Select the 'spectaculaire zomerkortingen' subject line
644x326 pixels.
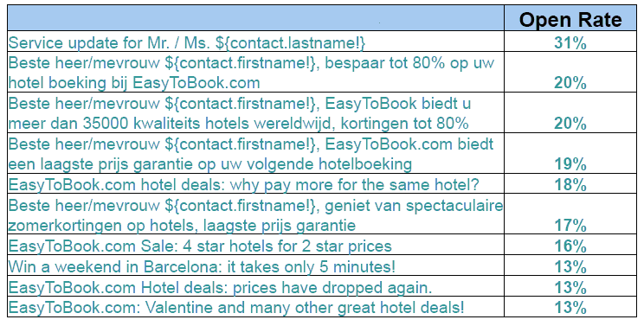tap(255, 214)
